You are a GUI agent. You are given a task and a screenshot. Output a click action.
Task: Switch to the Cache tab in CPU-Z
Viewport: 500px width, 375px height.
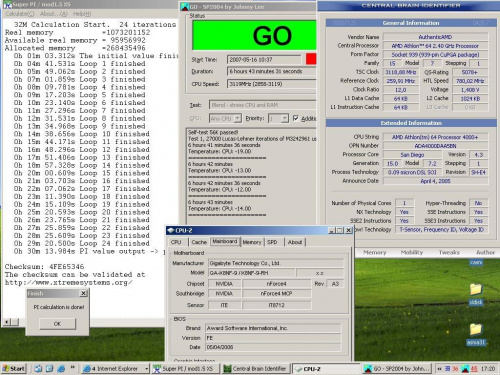click(199, 242)
